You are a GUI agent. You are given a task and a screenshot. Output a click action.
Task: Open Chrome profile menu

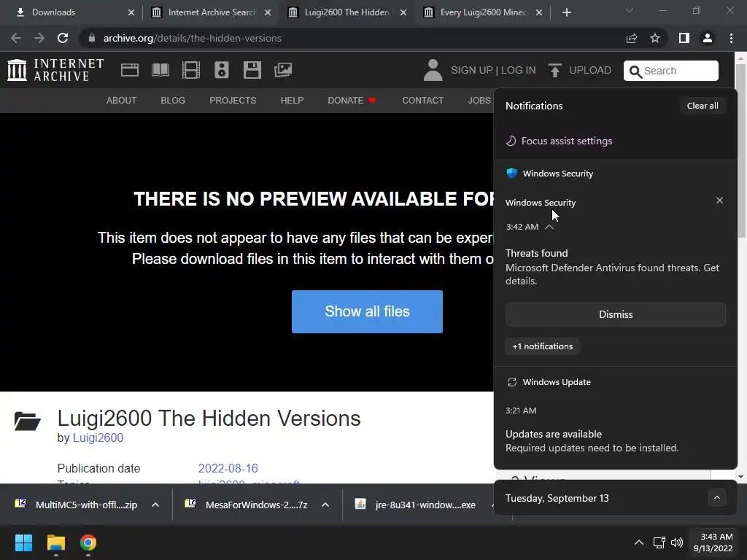pyautogui.click(x=708, y=38)
